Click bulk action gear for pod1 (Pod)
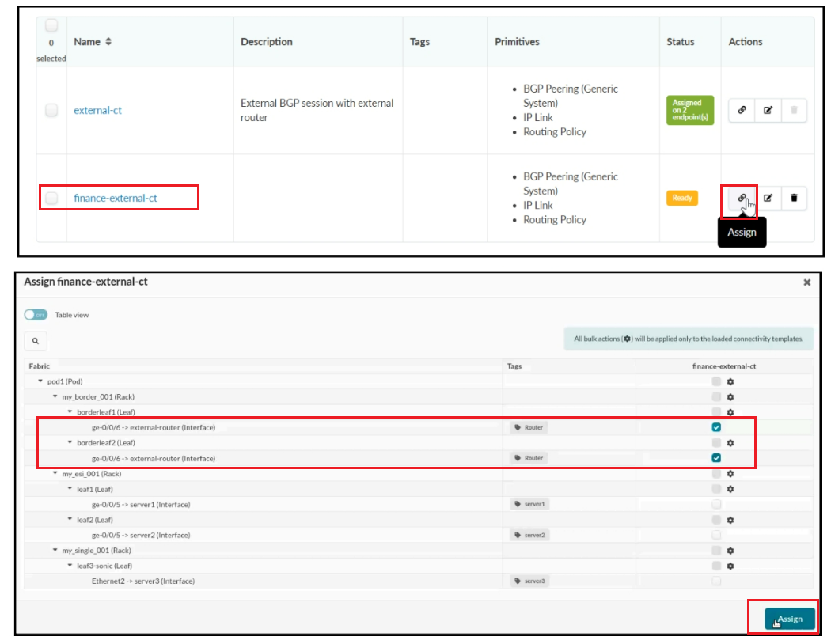This screenshot has height=644, width=831. pyautogui.click(x=730, y=381)
